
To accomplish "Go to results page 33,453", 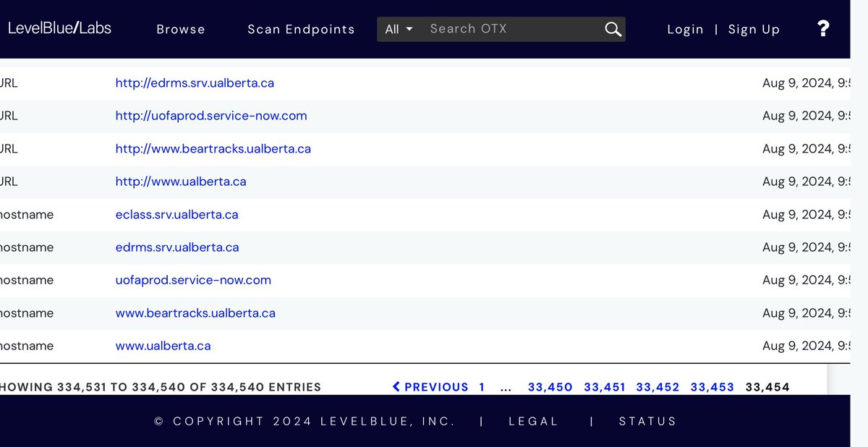I will [712, 387].
